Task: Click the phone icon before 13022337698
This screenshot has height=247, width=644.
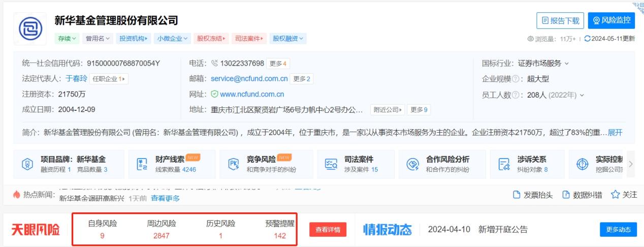Action: tap(214, 64)
